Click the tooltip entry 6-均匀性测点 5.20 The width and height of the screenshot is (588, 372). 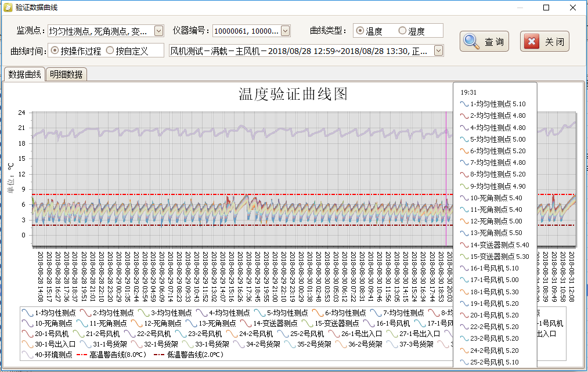pyautogui.click(x=493, y=151)
